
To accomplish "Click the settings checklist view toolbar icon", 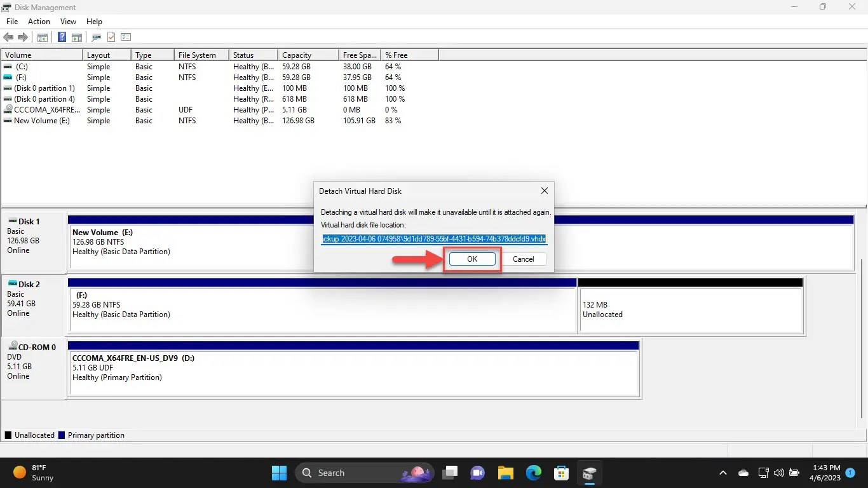I will (x=126, y=37).
